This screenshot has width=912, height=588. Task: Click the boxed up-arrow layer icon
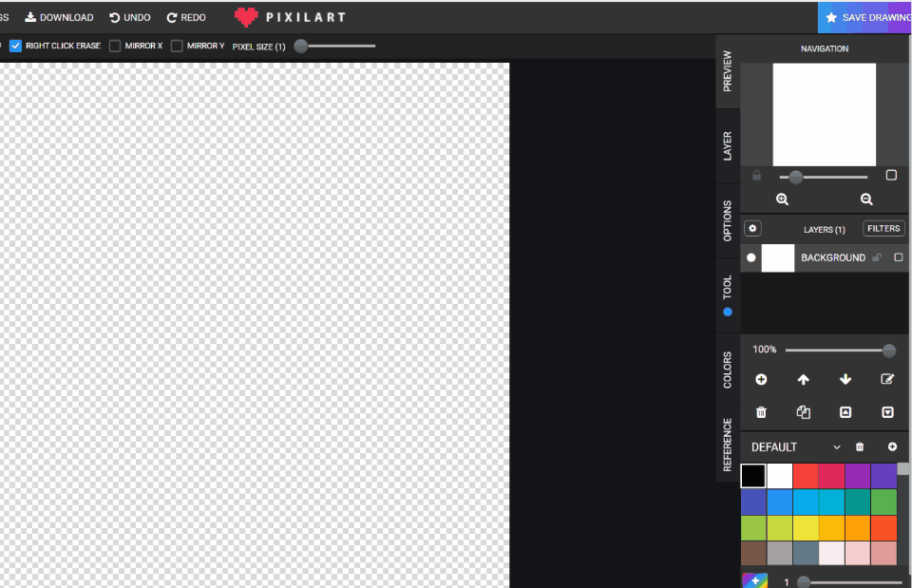click(x=845, y=412)
